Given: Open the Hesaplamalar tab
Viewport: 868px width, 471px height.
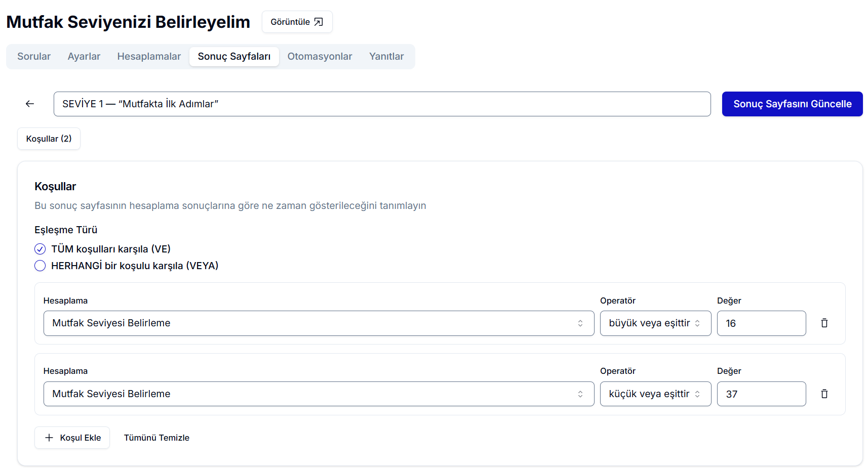Looking at the screenshot, I should pos(149,56).
